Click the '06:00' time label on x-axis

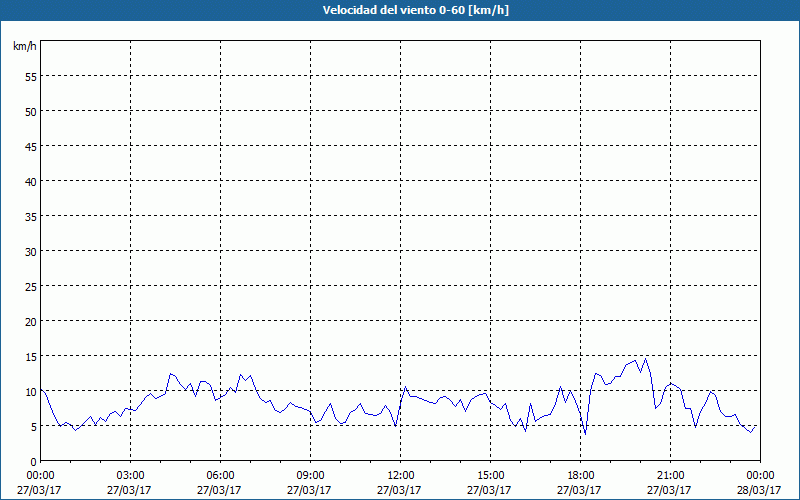coord(220,476)
